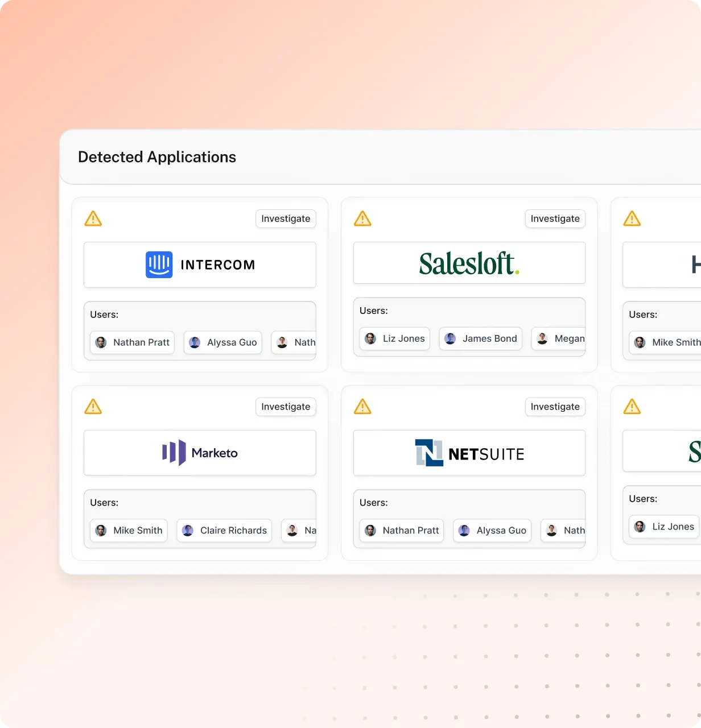701x728 pixels.
Task: Click the Marketo logo
Action: tap(200, 453)
